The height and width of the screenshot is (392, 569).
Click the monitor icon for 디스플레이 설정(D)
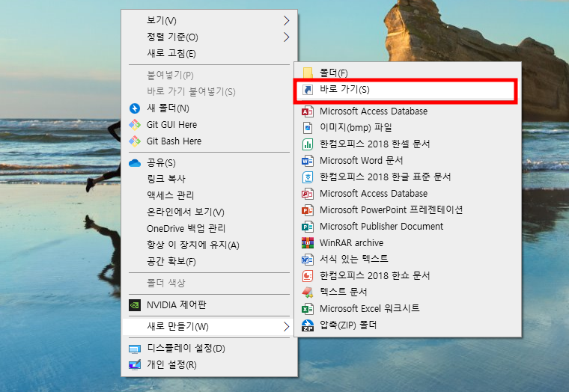point(135,349)
